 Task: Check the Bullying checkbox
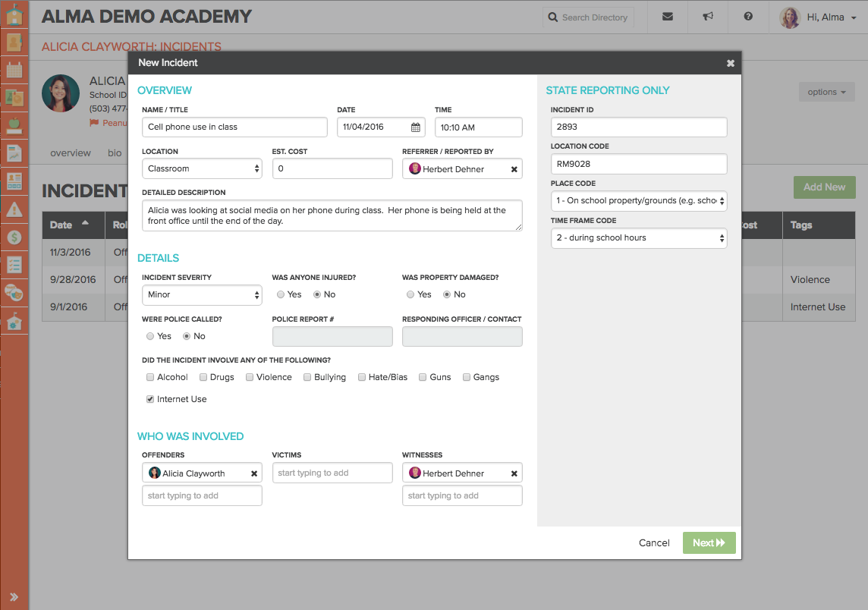tap(307, 377)
